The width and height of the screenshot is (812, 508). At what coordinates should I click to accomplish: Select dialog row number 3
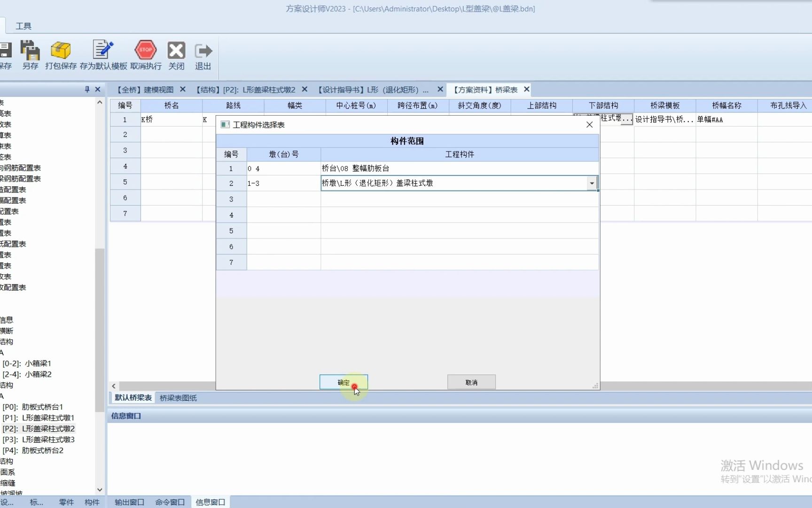(x=231, y=199)
